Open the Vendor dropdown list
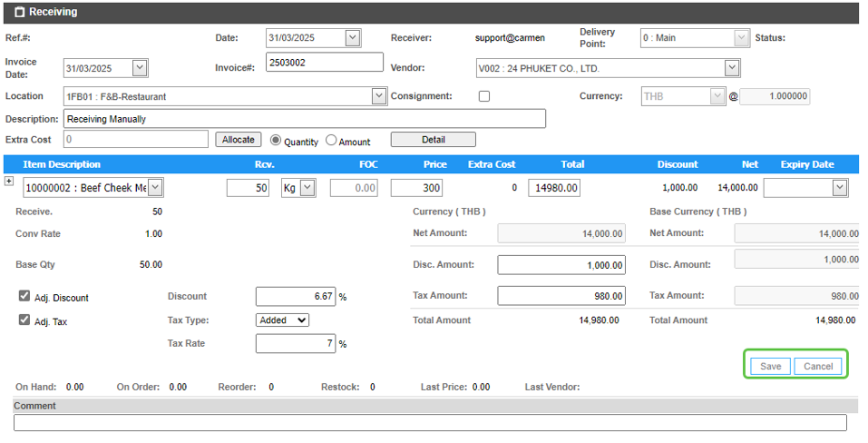The height and width of the screenshot is (443, 868). (x=731, y=68)
